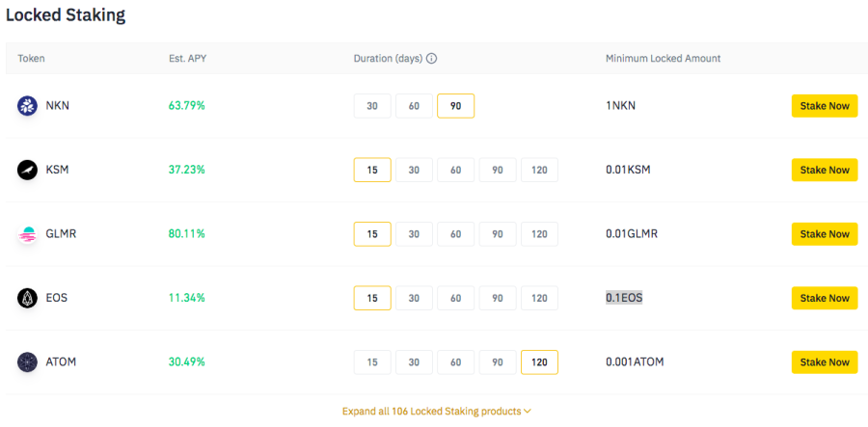Stake NKN now
Screen dimensions: 868x427
coord(824,106)
